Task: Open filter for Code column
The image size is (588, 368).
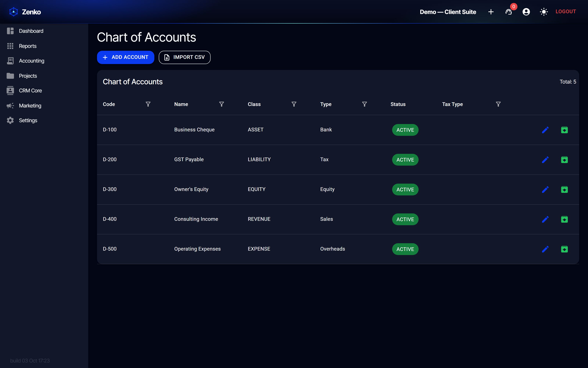Action: (x=148, y=104)
